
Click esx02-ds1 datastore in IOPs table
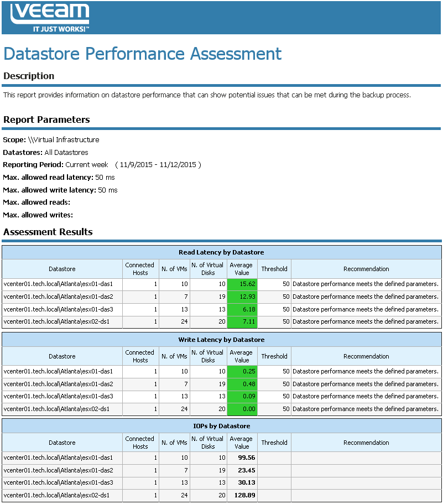pos(56,495)
